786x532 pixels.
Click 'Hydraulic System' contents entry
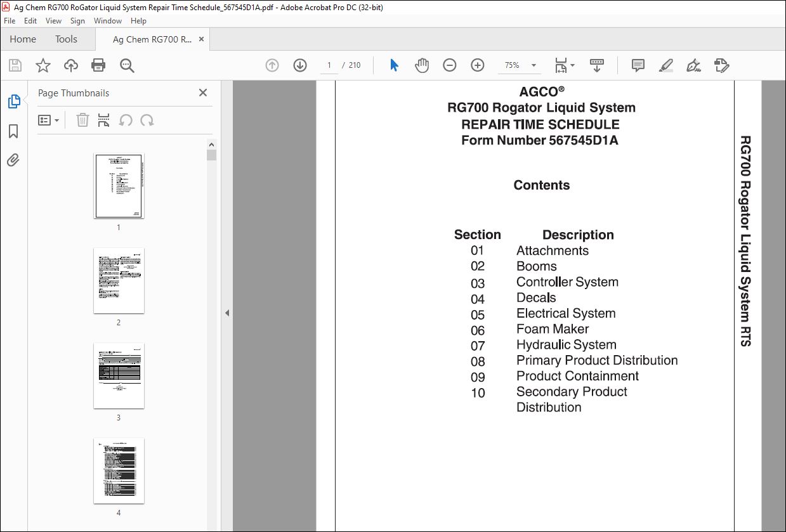(x=567, y=345)
